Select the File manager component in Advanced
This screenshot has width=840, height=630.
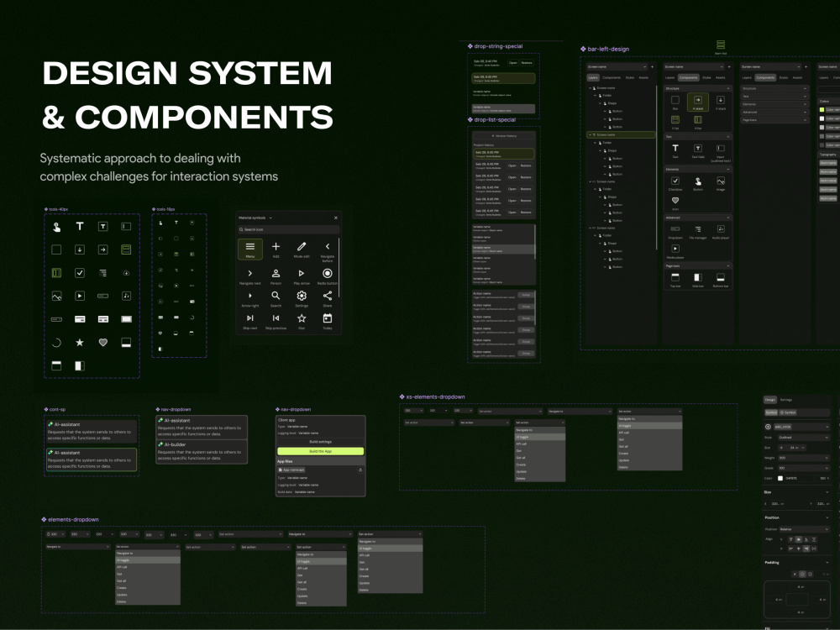tap(698, 232)
